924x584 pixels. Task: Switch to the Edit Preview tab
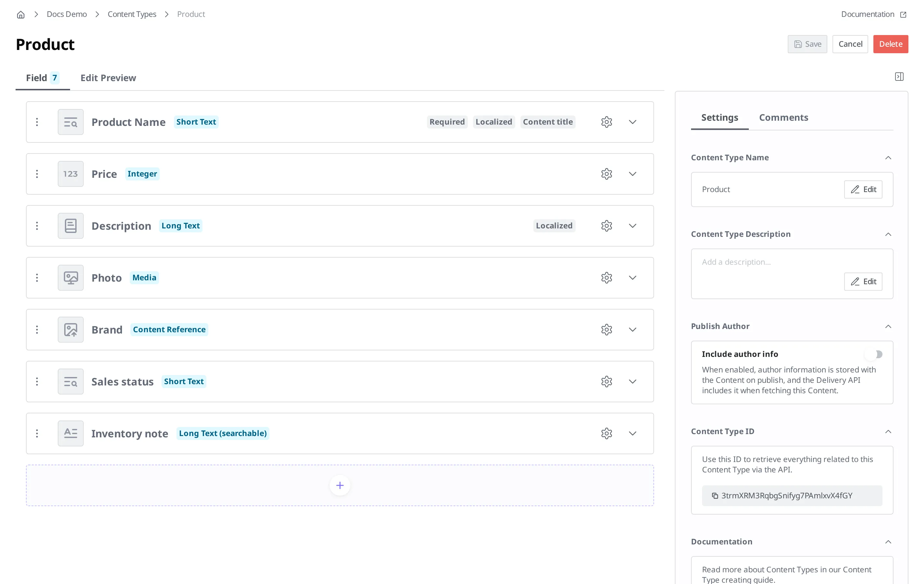[108, 78]
